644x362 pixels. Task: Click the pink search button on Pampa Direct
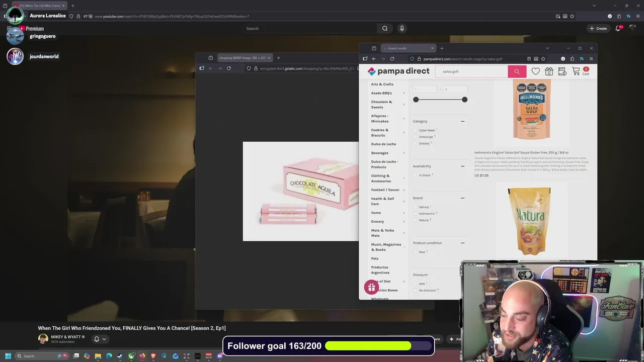pos(517,71)
